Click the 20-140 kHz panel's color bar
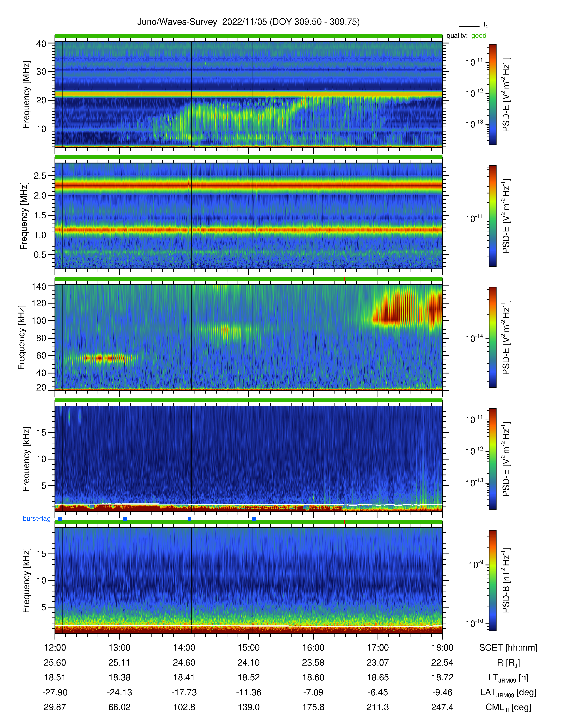The height and width of the screenshot is (728, 563). point(493,337)
